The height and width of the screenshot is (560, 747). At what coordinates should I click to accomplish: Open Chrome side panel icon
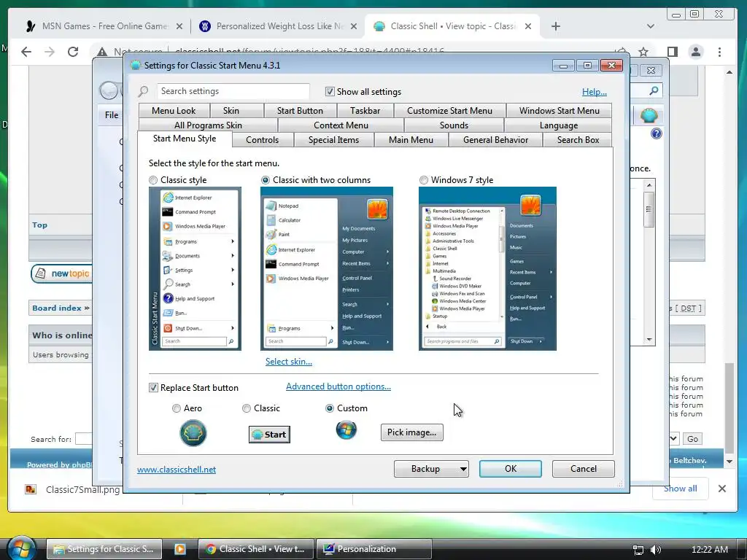[672, 52]
